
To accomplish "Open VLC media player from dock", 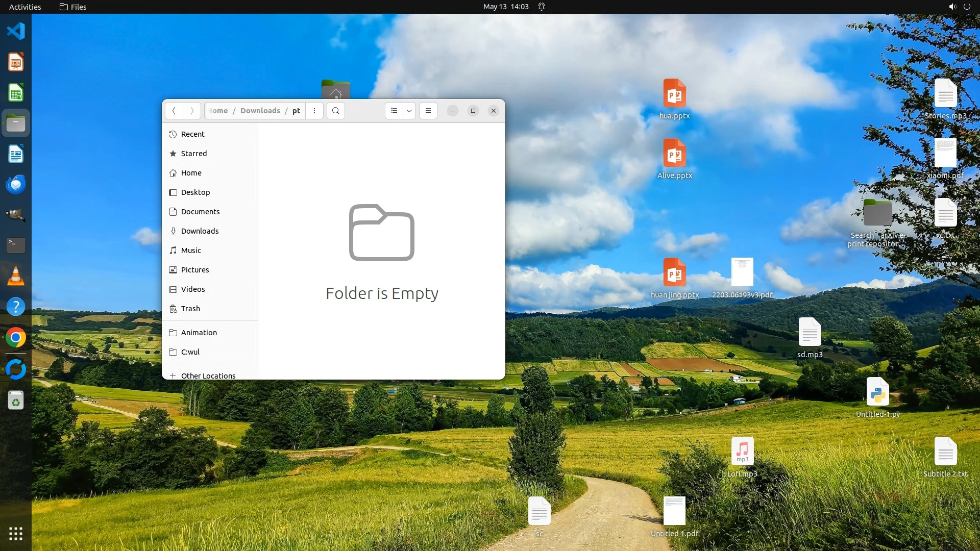I will click(16, 276).
